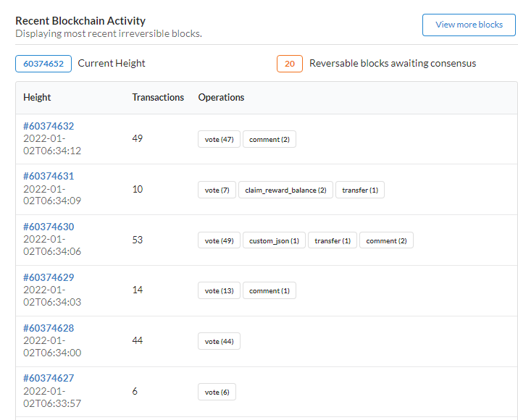Open block #60374629 link
The width and height of the screenshot is (518, 420).
49,277
